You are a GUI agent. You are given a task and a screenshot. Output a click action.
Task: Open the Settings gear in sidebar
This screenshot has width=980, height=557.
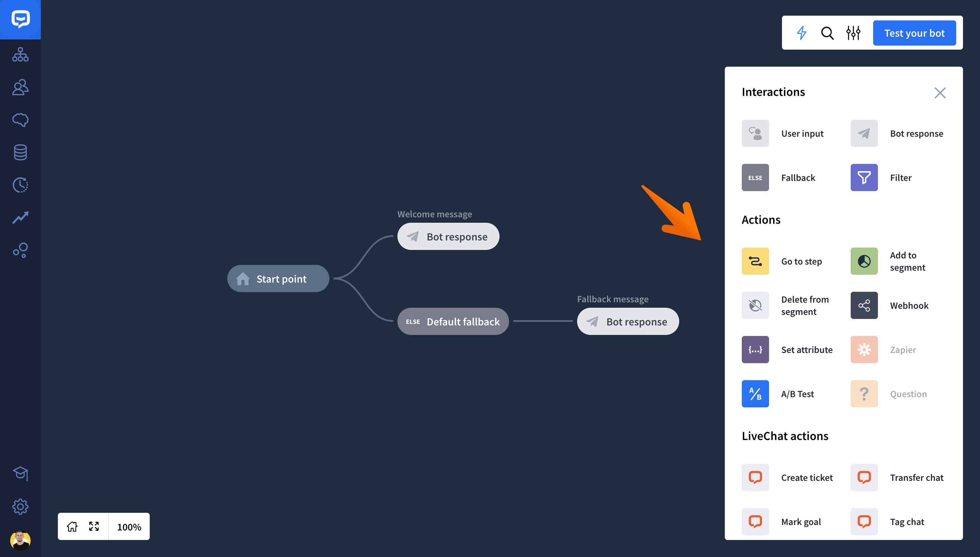(x=20, y=507)
